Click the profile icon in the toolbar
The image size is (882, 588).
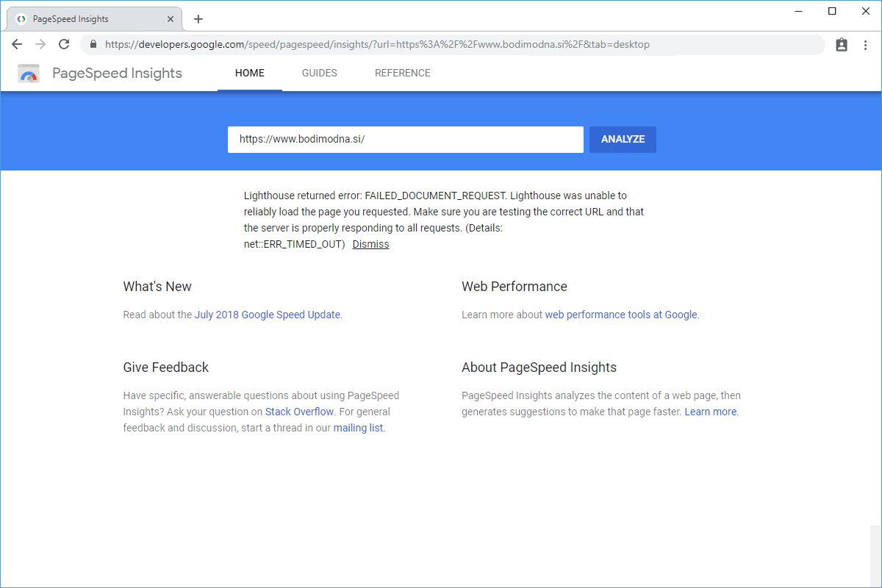(x=842, y=45)
